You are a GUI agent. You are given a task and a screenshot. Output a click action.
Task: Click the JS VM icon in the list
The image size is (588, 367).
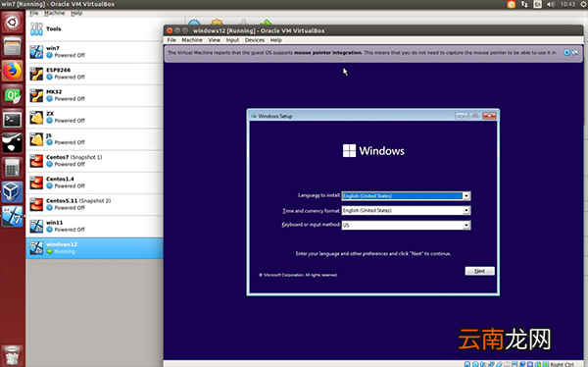36,139
